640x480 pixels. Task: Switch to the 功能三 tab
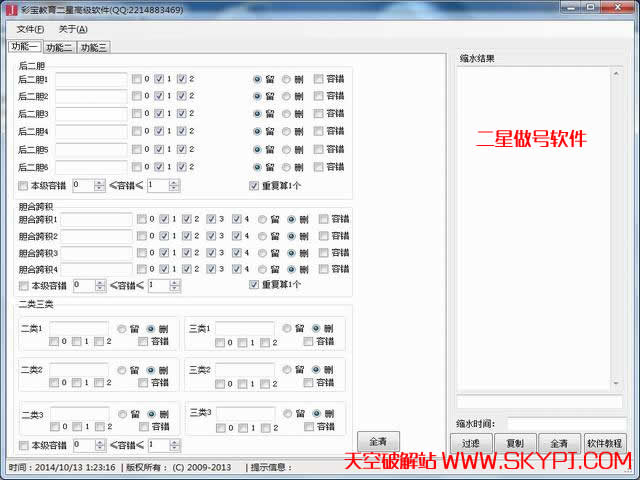point(94,47)
